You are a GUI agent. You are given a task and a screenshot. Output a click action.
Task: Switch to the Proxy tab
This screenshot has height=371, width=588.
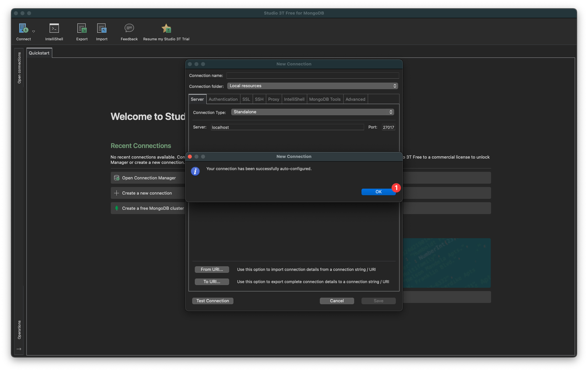[x=274, y=99]
